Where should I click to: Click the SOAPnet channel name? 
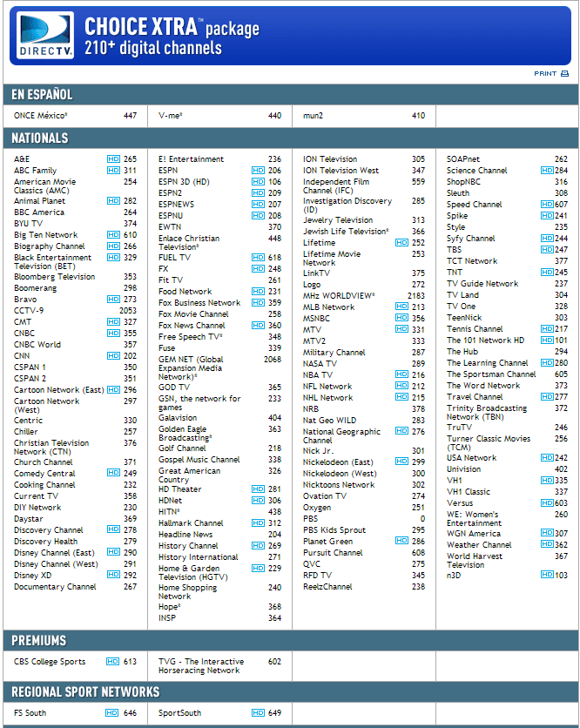click(463, 159)
